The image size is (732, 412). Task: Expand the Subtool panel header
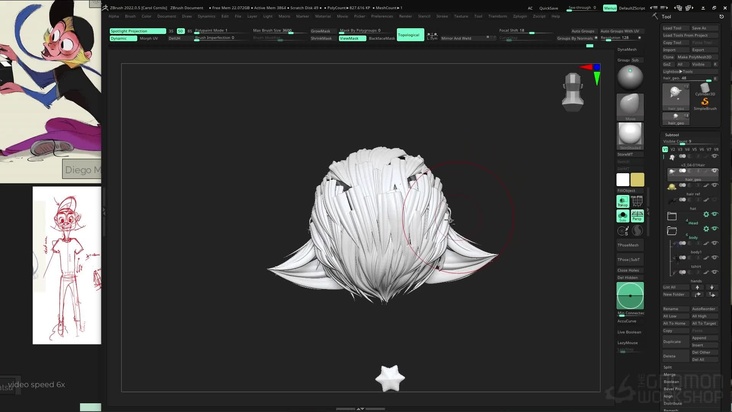coord(672,134)
